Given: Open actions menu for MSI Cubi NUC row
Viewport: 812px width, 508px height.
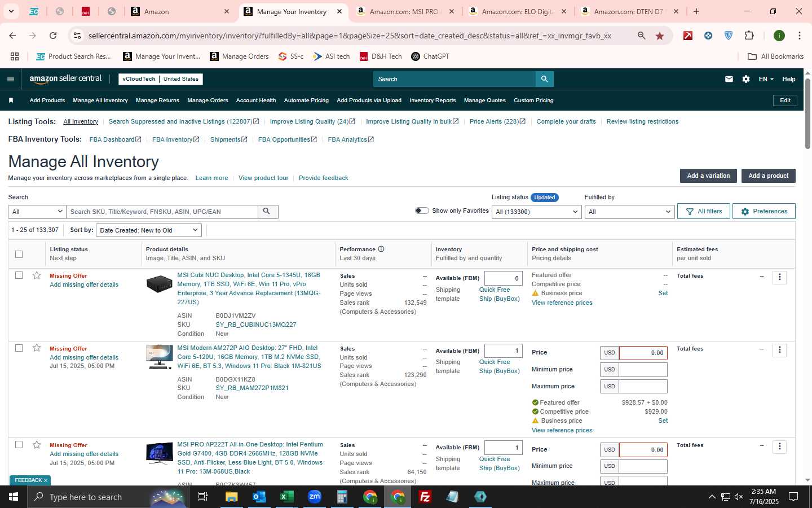Looking at the screenshot, I should pyautogui.click(x=779, y=277).
